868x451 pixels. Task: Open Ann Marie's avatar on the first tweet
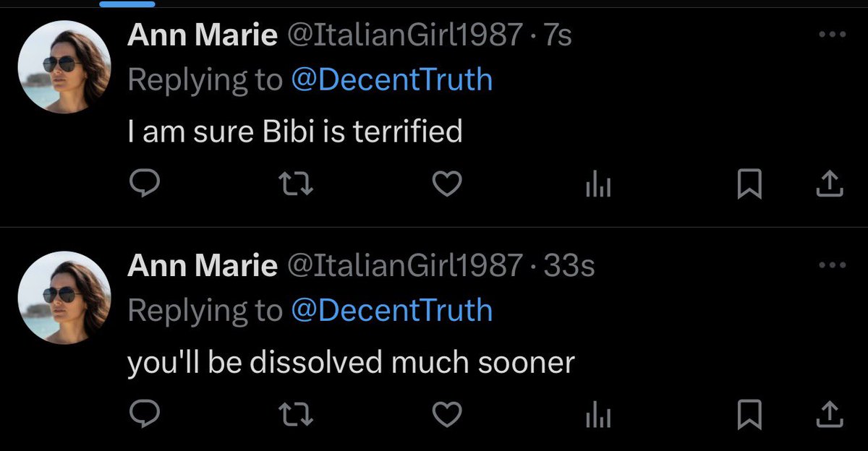tap(64, 67)
